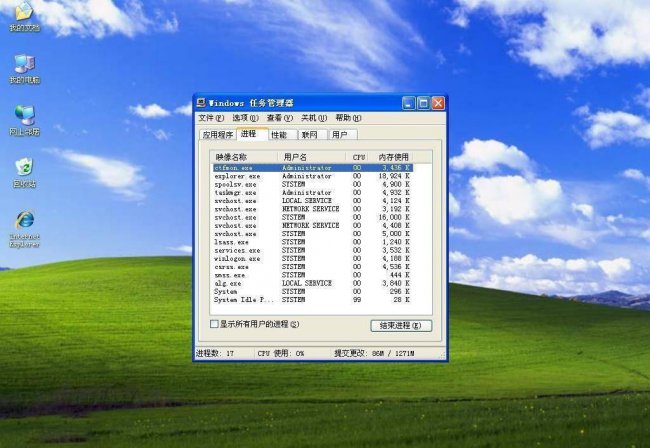Select svchost.exe using 4,408 K memory
This screenshot has width=650, height=448.
(x=313, y=226)
